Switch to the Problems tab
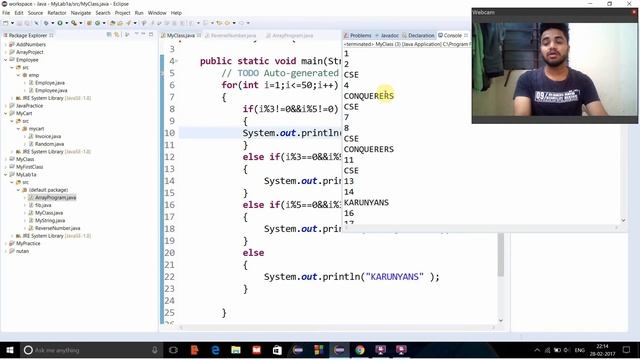Screen dimensions: 640x360 pyautogui.click(x=358, y=36)
